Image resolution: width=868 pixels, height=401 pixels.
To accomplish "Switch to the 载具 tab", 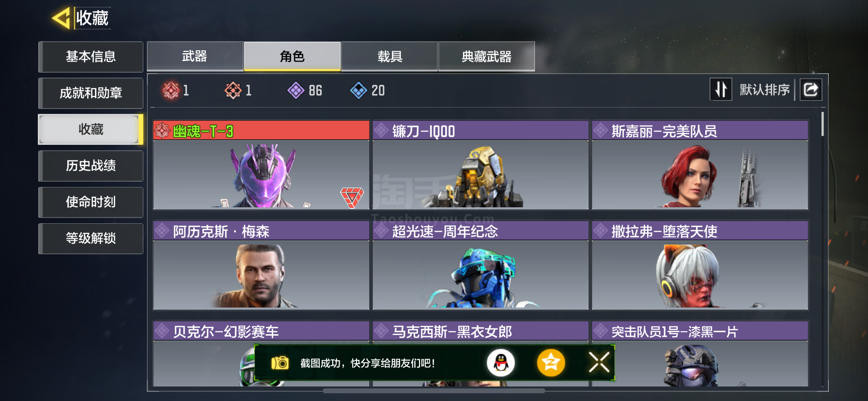I will coord(390,56).
